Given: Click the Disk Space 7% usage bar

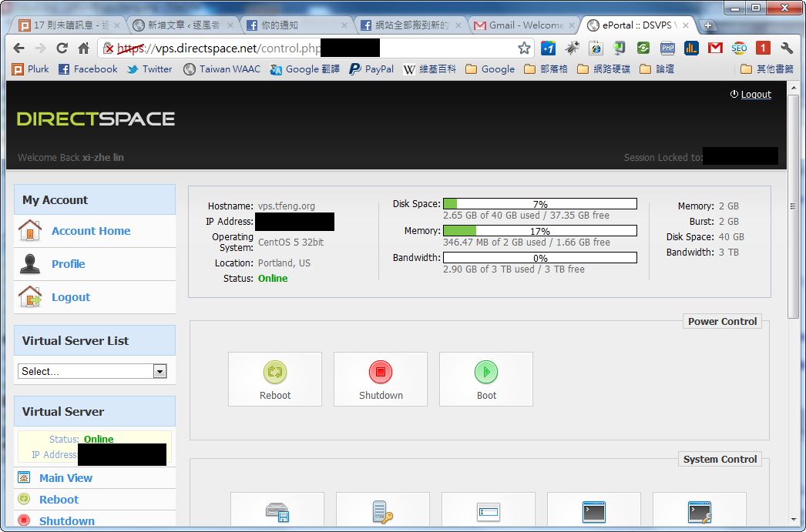Looking at the screenshot, I should pyautogui.click(x=540, y=204).
